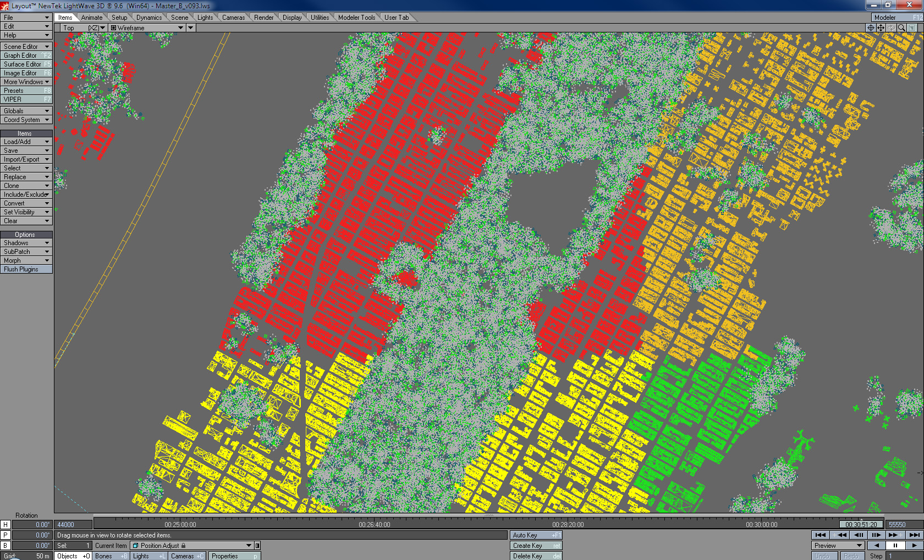Toggle the P pitch rotation channel

coord(5,535)
